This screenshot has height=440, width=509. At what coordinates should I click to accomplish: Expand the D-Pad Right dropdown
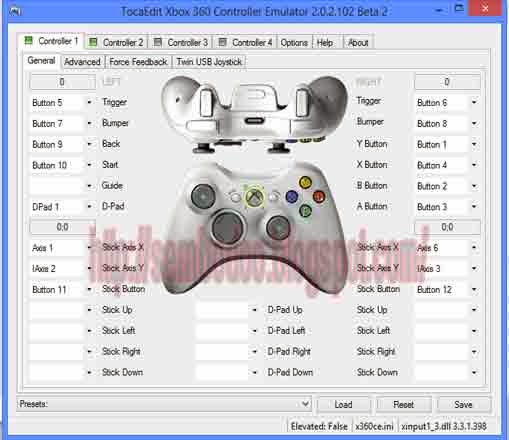coord(254,352)
